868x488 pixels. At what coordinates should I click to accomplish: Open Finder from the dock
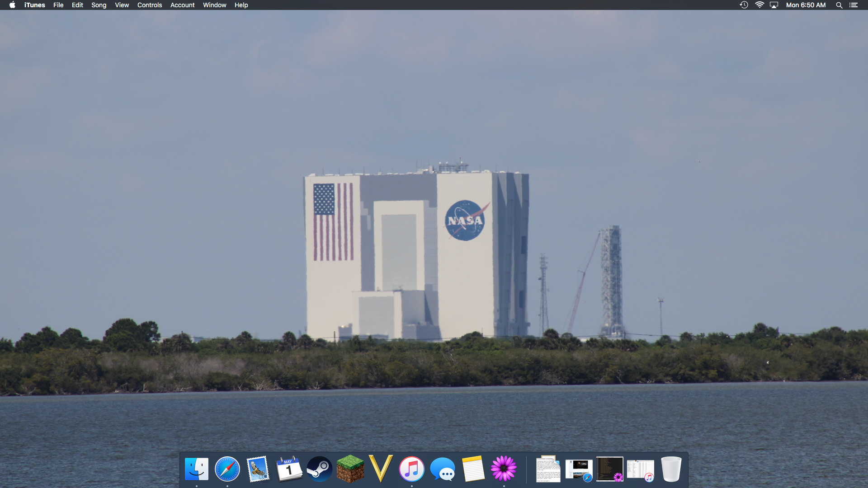pyautogui.click(x=197, y=469)
